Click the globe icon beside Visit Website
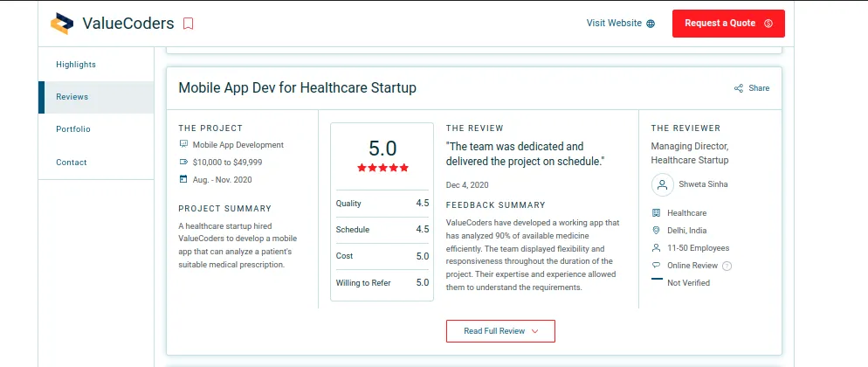 click(x=651, y=24)
